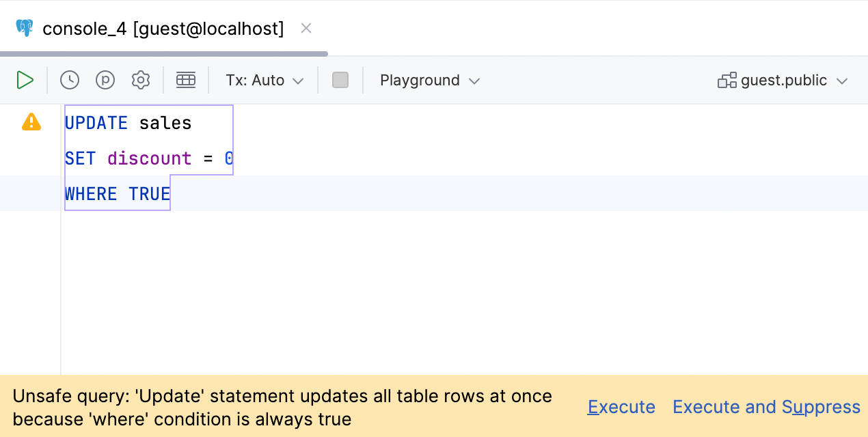The height and width of the screenshot is (437, 868).
Task: Close the console_4 tab
Action: pyautogui.click(x=306, y=28)
